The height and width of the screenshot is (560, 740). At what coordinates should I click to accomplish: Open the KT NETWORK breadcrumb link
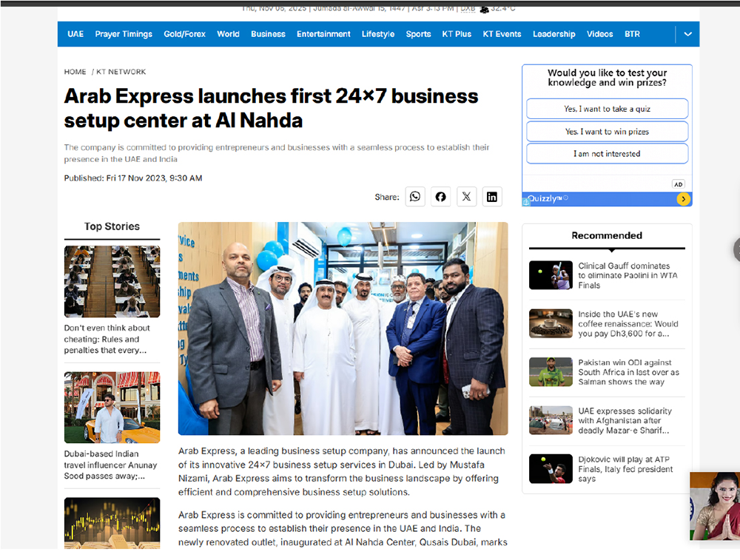coord(121,72)
